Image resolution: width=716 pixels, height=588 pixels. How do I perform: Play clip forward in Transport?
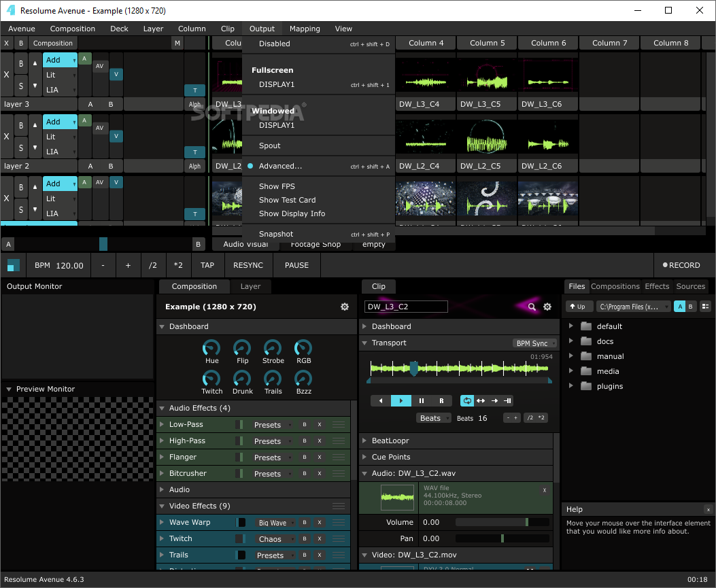click(401, 401)
